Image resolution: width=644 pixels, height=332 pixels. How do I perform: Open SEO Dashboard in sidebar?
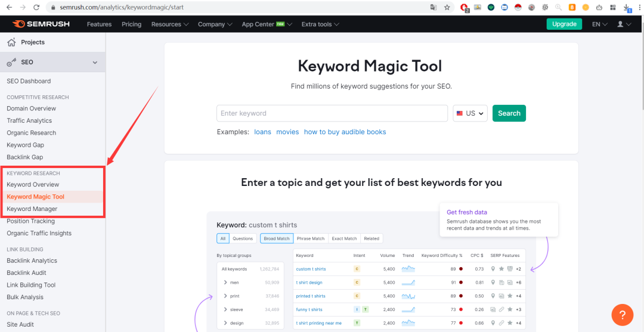pos(29,81)
